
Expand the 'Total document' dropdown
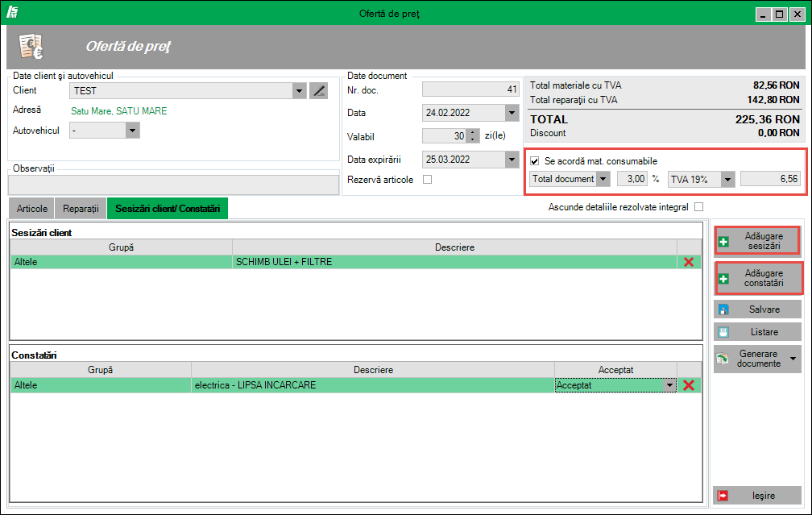coord(603,179)
